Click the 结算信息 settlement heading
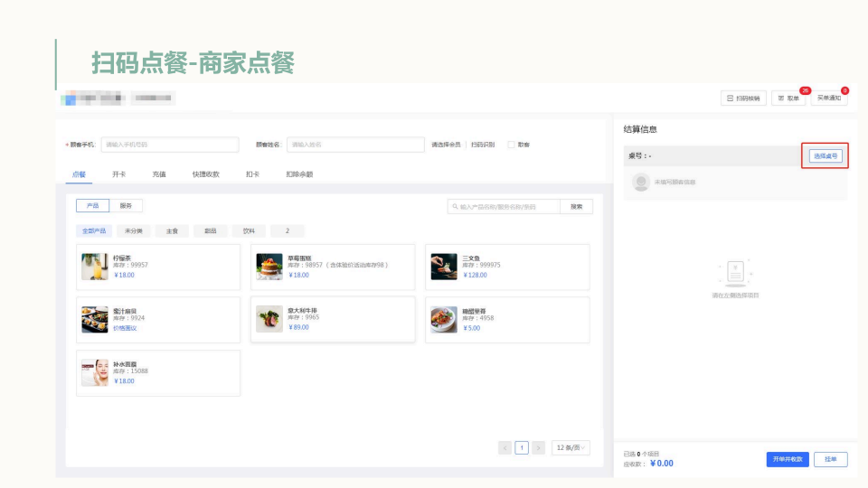 click(640, 129)
